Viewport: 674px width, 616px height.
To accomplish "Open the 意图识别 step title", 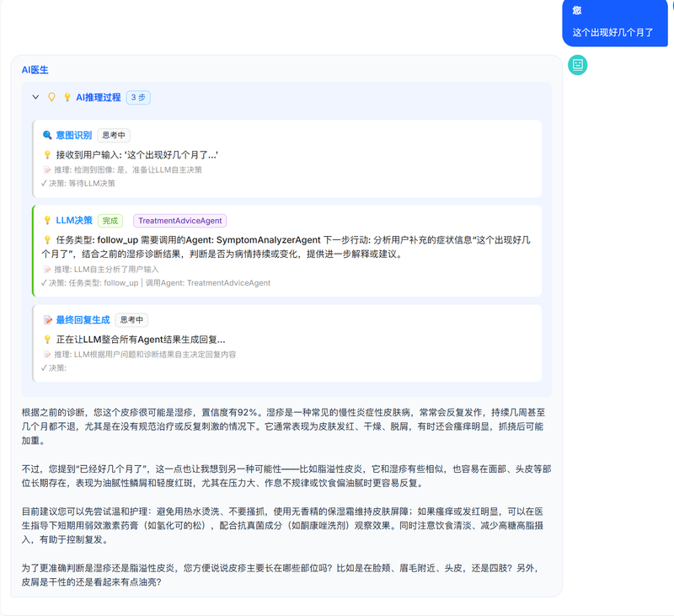I will (74, 136).
